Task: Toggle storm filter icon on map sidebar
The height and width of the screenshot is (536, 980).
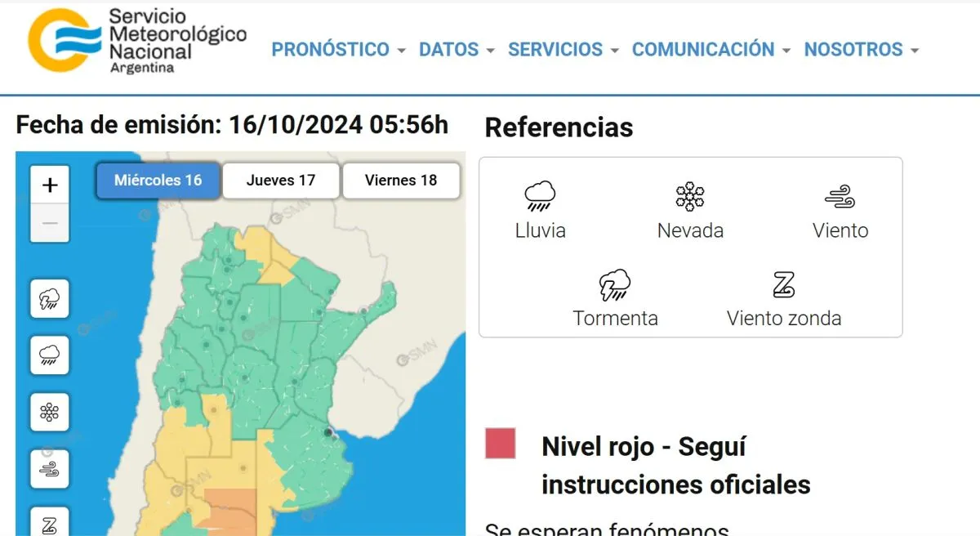Action: [x=50, y=299]
